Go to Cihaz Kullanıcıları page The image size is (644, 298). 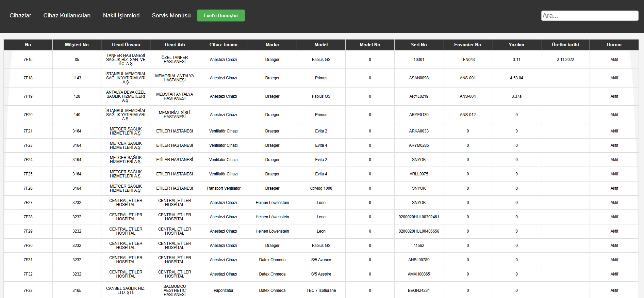click(x=67, y=15)
